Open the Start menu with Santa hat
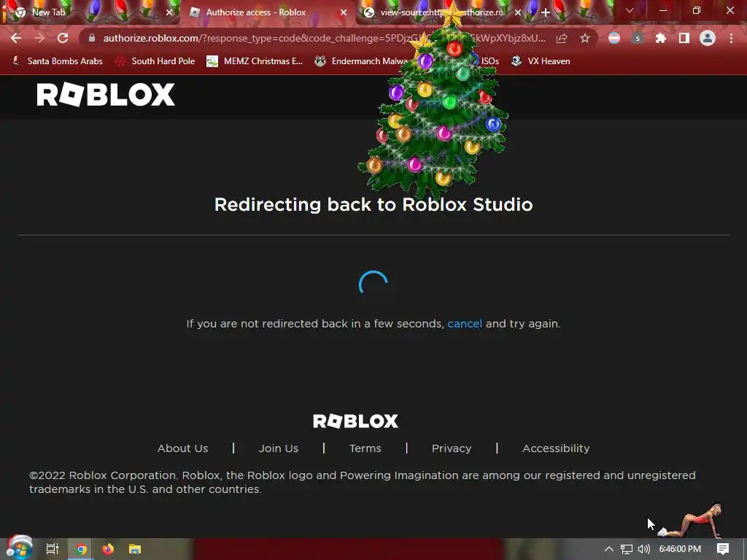Image resolution: width=747 pixels, height=560 pixels. tap(19, 548)
